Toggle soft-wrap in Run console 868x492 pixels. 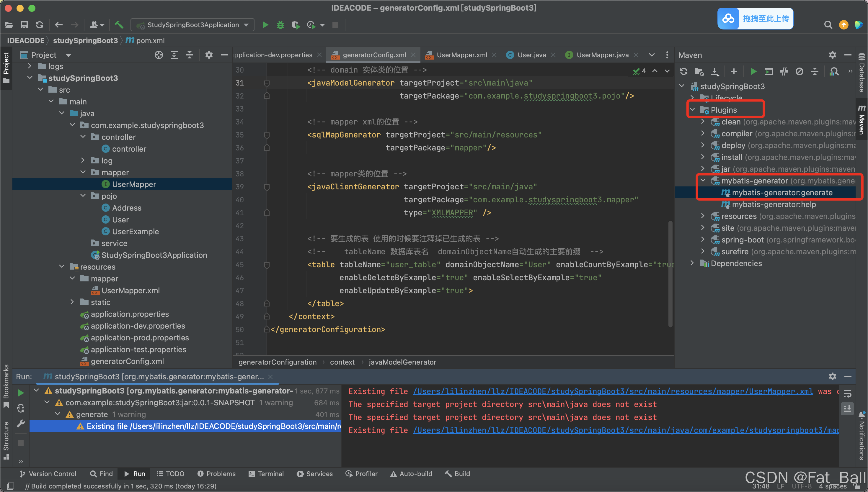847,394
